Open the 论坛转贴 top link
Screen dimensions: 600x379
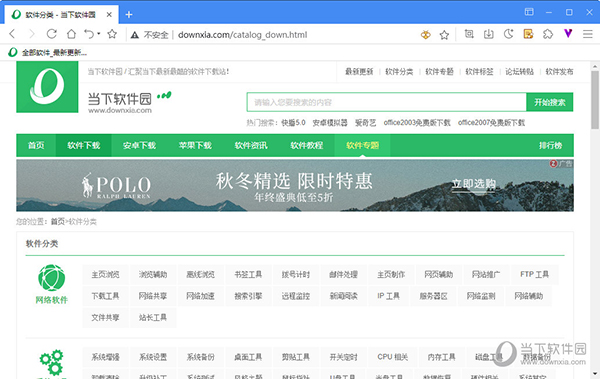[x=519, y=72]
